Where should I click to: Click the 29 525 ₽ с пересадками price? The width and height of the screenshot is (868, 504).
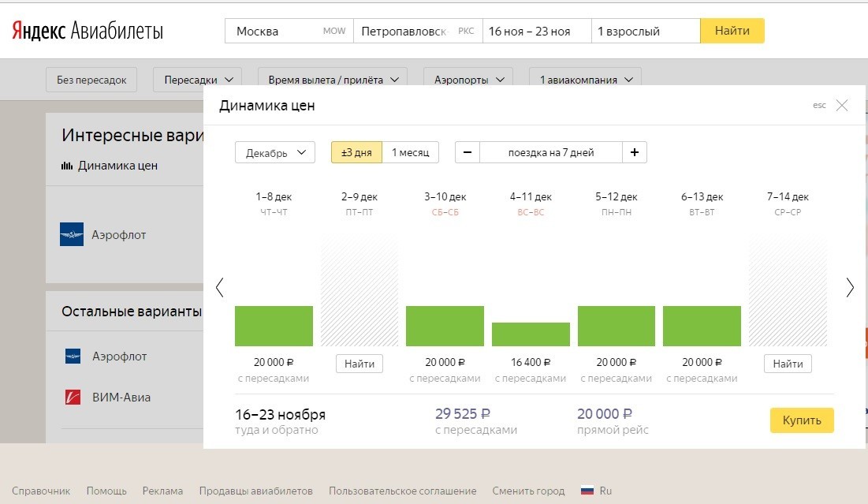coord(463,414)
